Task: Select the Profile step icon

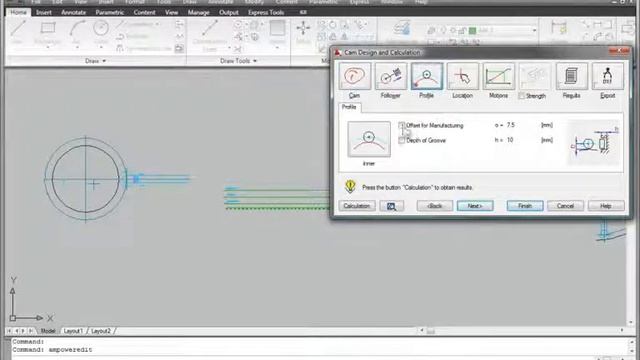Action: point(427,76)
